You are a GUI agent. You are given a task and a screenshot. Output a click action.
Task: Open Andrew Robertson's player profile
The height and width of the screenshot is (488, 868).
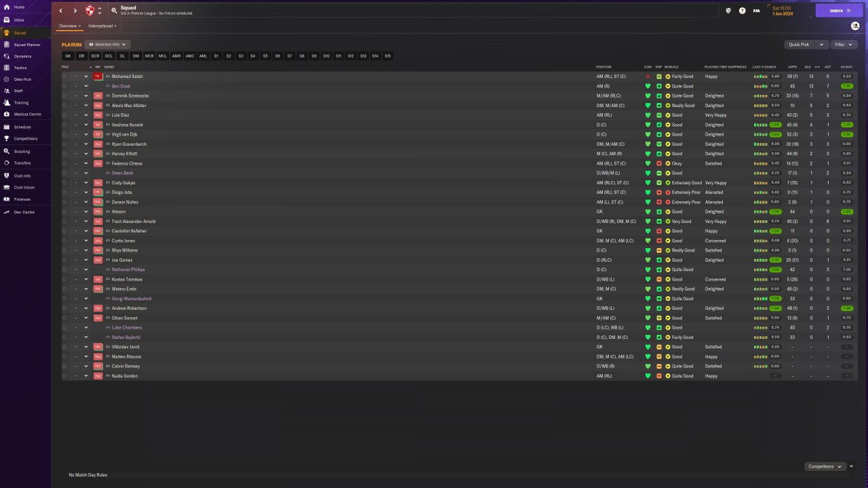pos(129,308)
